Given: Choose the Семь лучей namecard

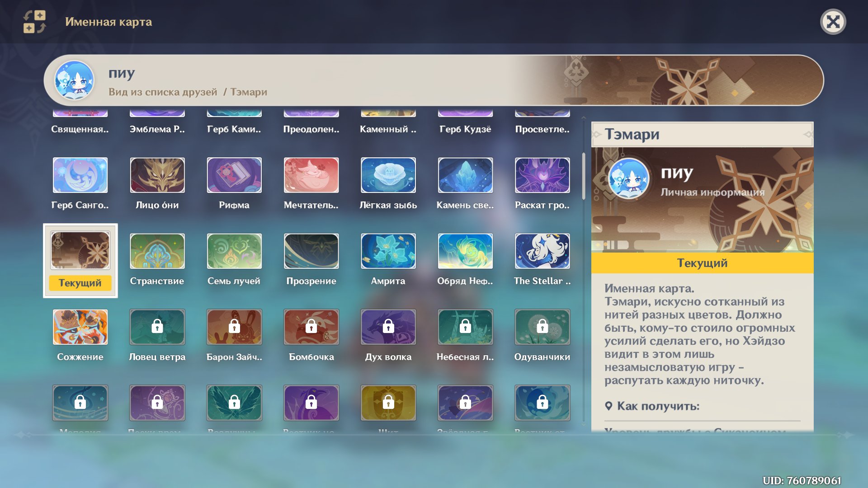Looking at the screenshot, I should 234,251.
